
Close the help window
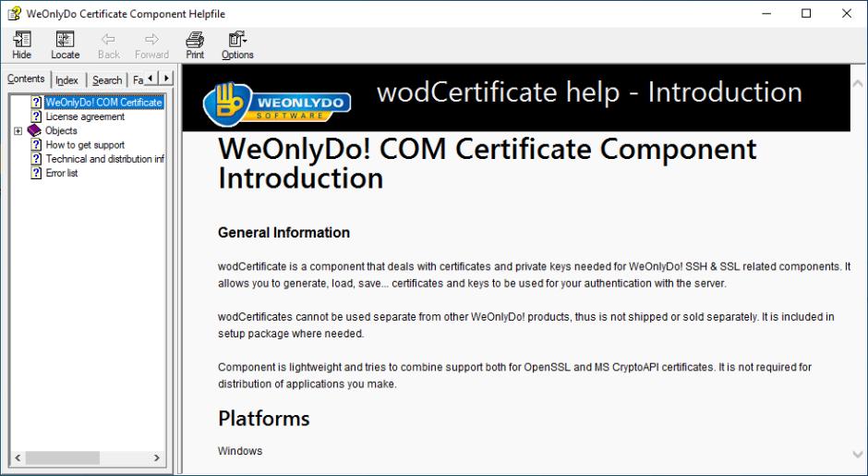click(847, 13)
